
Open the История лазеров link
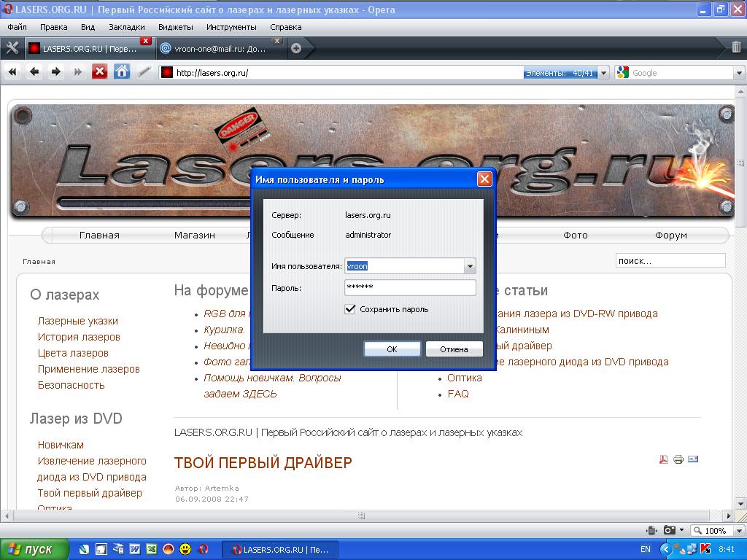79,337
